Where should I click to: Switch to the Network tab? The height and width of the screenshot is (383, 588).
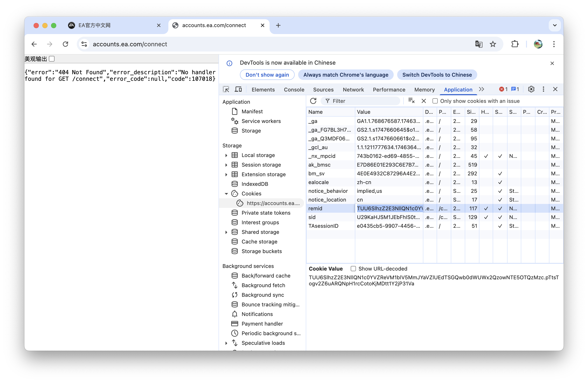coord(353,90)
